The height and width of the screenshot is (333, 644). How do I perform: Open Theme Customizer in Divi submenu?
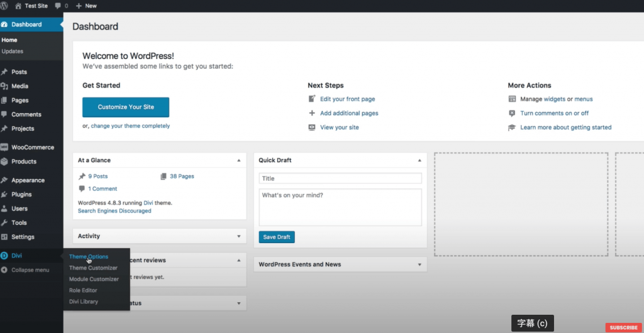93,268
